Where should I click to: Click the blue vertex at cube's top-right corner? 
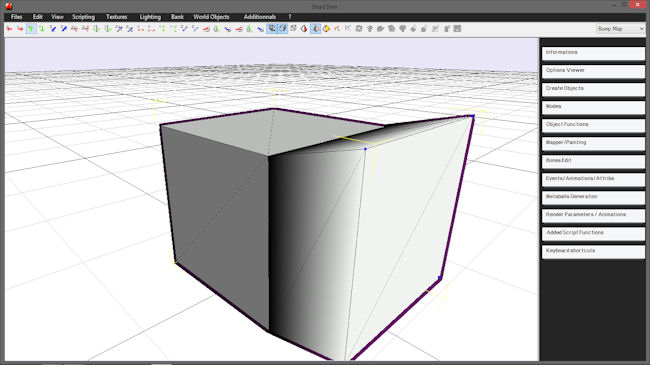click(x=473, y=116)
